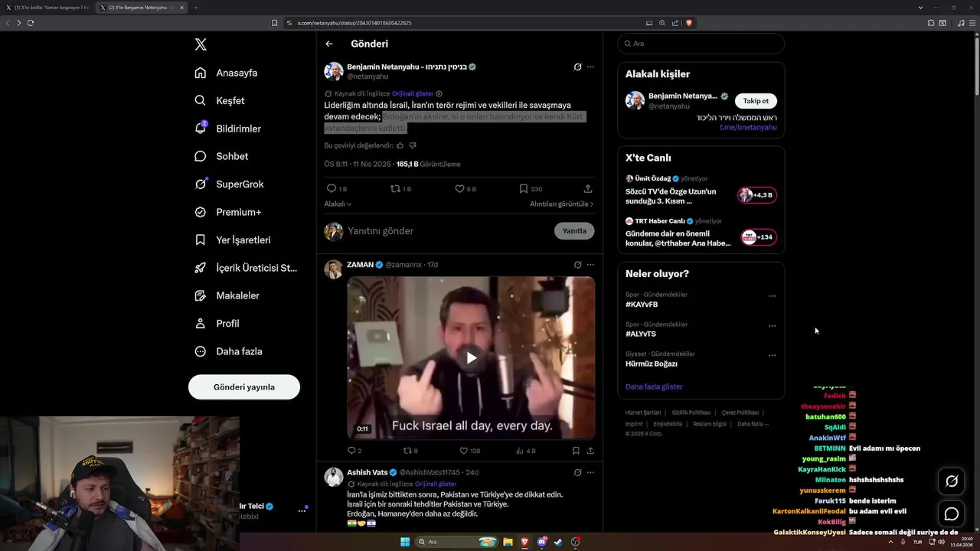Open SuperGrok from the sidebar
Viewport: 980px width, 551px height.
coord(229,184)
